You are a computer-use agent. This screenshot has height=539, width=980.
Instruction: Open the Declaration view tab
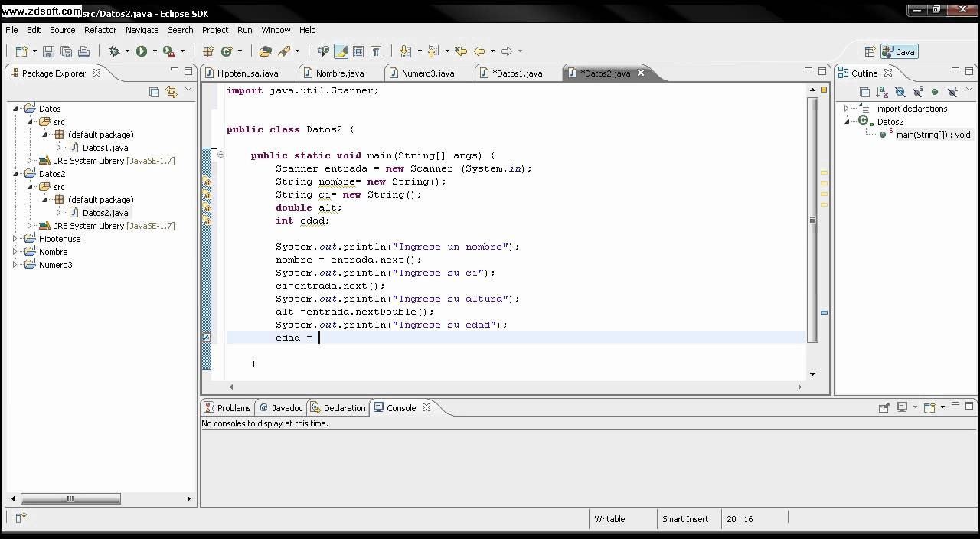(x=338, y=408)
